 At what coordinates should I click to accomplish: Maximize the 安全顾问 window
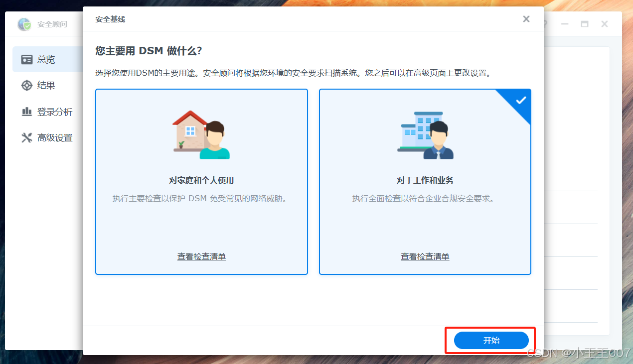tap(585, 24)
